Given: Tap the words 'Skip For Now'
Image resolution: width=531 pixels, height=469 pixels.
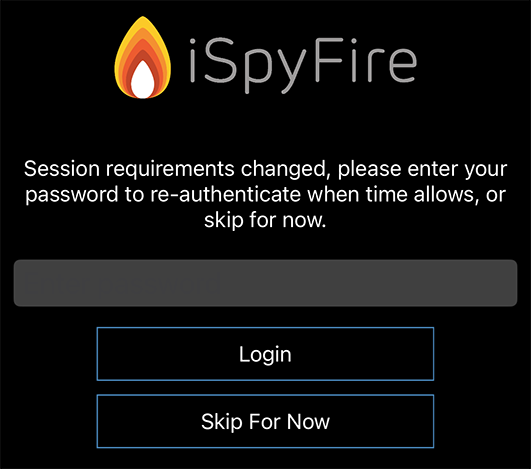Looking at the screenshot, I should [x=265, y=422].
